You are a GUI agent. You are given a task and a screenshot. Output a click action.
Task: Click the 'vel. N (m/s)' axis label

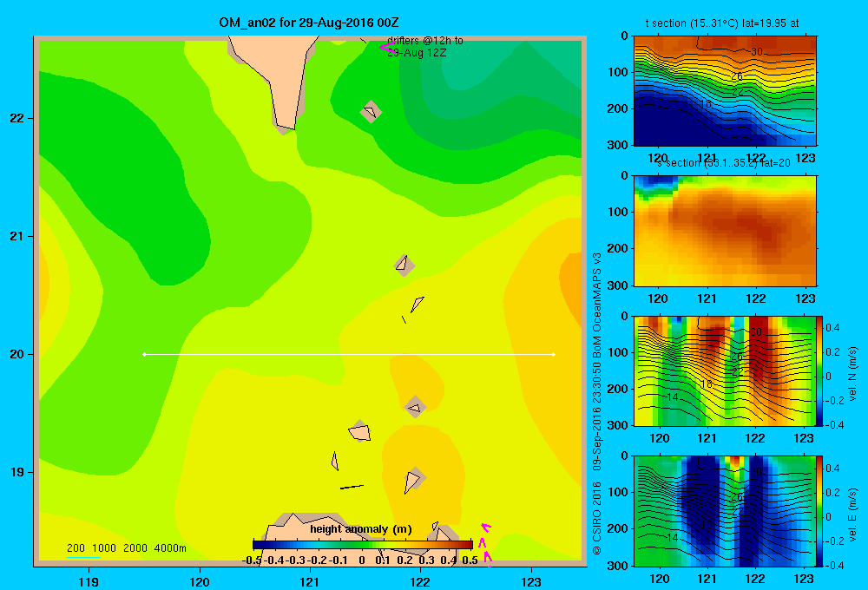853,374
